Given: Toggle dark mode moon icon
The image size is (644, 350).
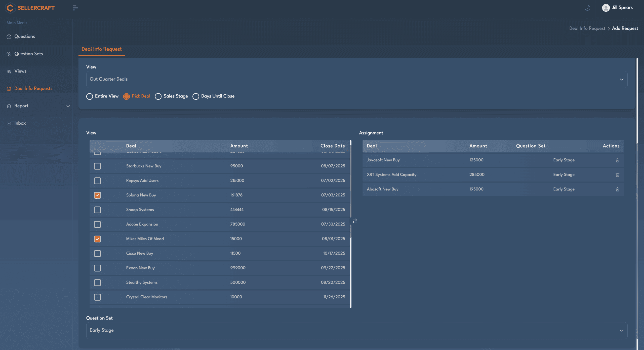Looking at the screenshot, I should click(x=587, y=8).
